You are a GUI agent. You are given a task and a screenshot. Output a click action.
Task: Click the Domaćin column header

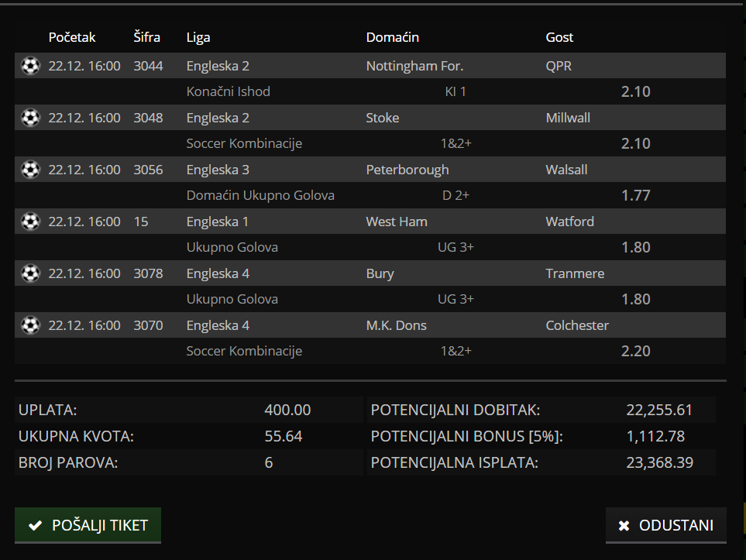pos(393,37)
